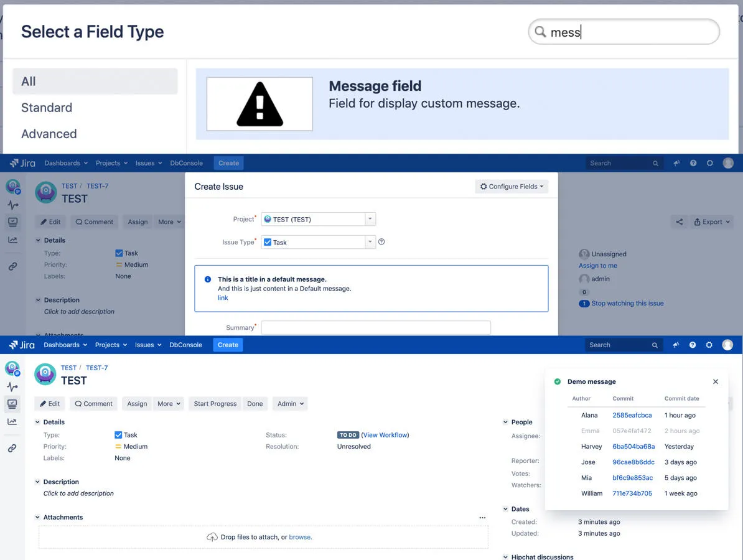The image size is (743, 560).
Task: Click the help question icon in bottom header
Action: (x=693, y=345)
